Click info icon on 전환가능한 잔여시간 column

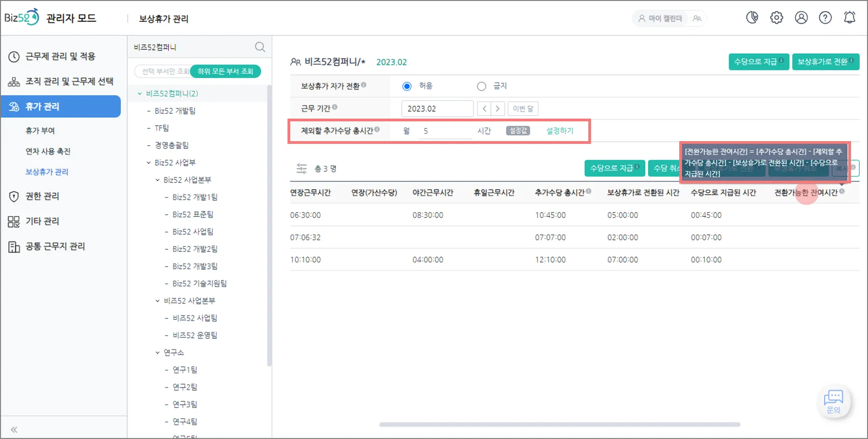842,191
